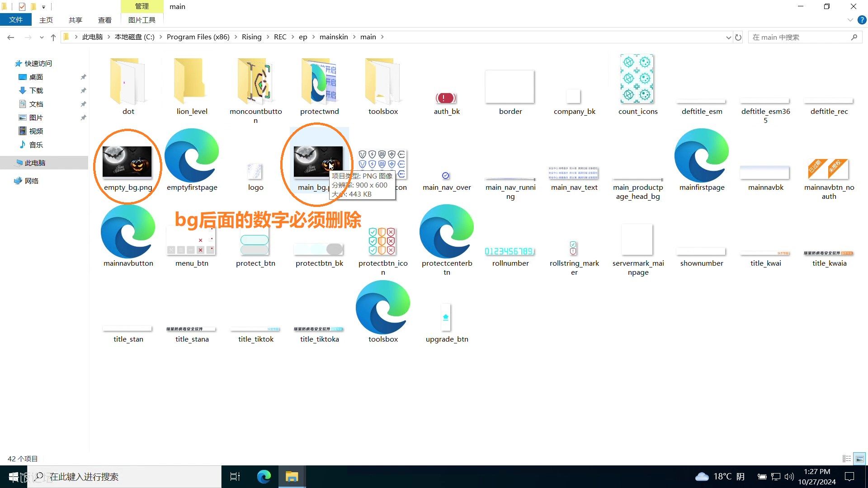
Task: Open Microsoft Edge from the taskbar
Action: (x=264, y=477)
